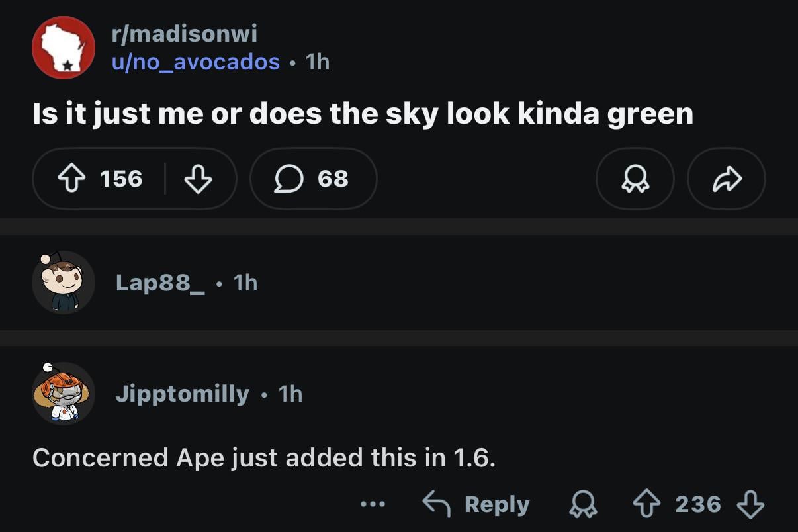
Task: Click the post title text
Action: tap(363, 114)
